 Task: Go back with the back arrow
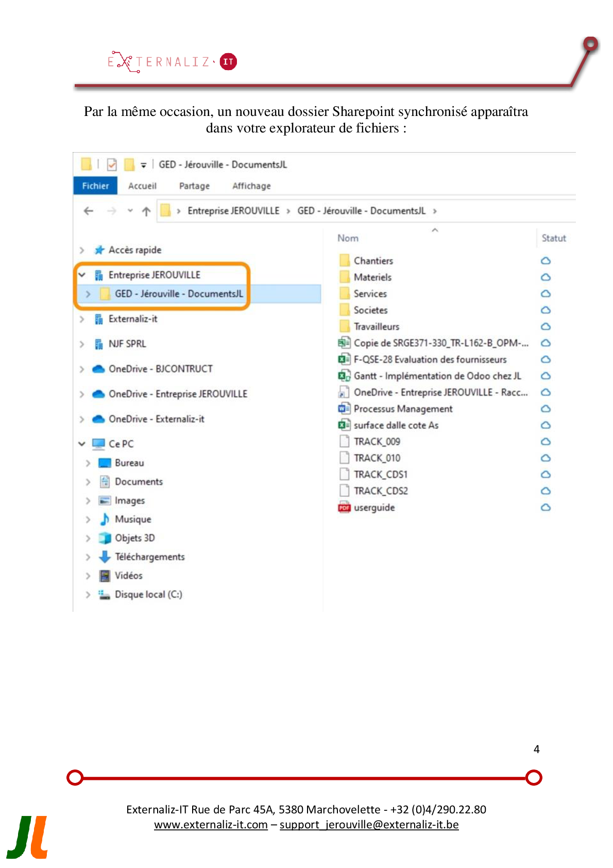click(89, 211)
